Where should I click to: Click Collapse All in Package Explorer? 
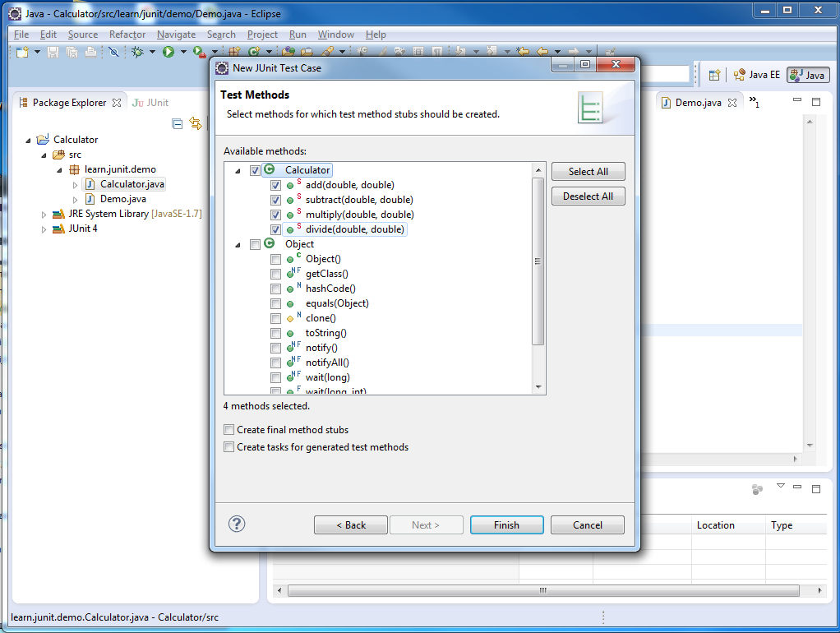click(x=178, y=123)
